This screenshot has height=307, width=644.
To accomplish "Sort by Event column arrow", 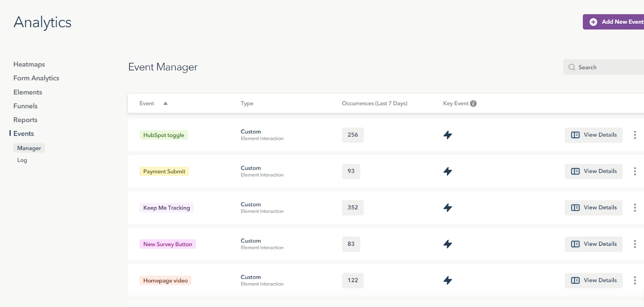I will click(x=165, y=104).
